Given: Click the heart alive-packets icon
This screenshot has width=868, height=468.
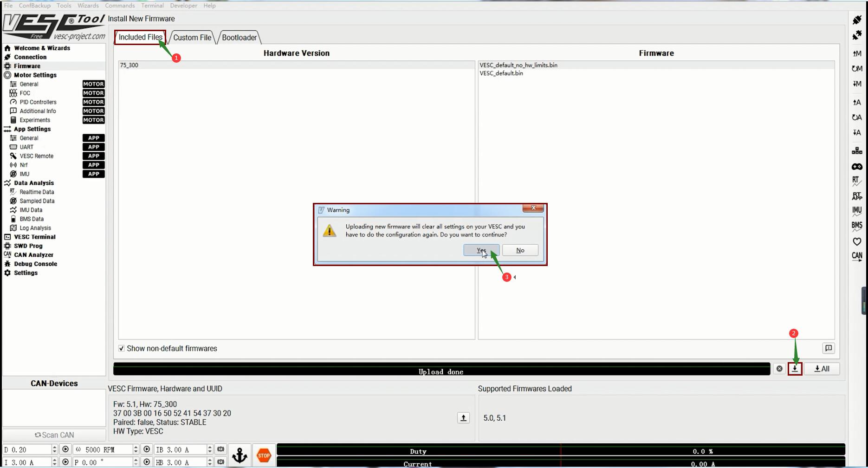Looking at the screenshot, I should click(x=857, y=241).
